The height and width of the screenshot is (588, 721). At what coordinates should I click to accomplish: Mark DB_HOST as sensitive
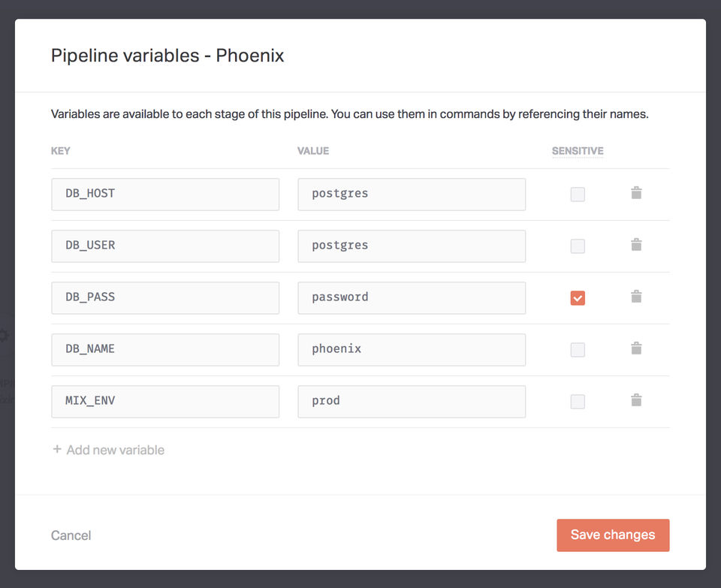click(x=578, y=194)
